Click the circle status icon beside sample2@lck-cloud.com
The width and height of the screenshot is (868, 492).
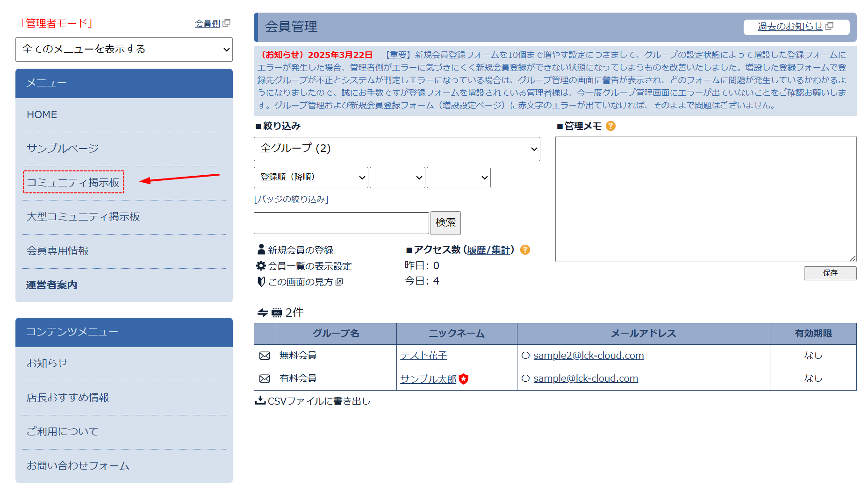(526, 356)
